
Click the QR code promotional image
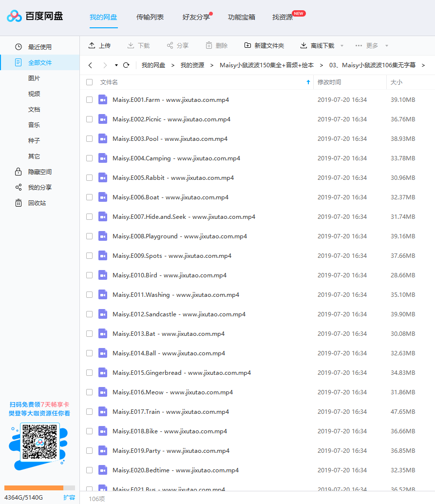click(x=40, y=442)
